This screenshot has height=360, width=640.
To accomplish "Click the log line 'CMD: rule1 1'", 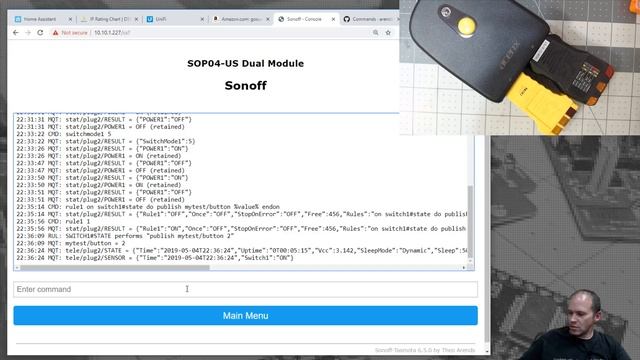I will tap(53, 221).
